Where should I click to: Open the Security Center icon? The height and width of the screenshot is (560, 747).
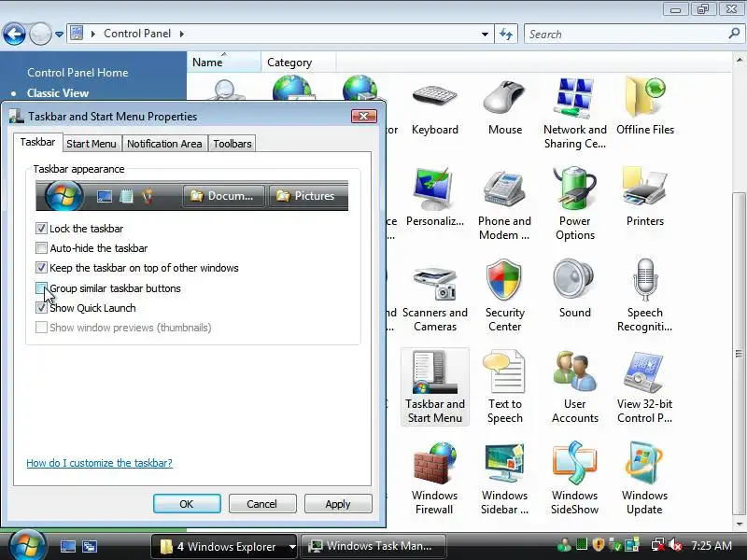[x=504, y=295]
